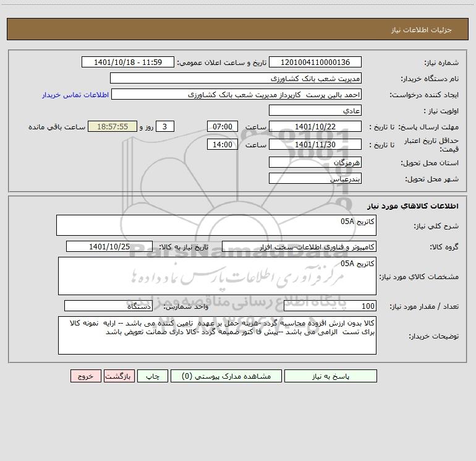Click the remaining days field 3

(165, 126)
